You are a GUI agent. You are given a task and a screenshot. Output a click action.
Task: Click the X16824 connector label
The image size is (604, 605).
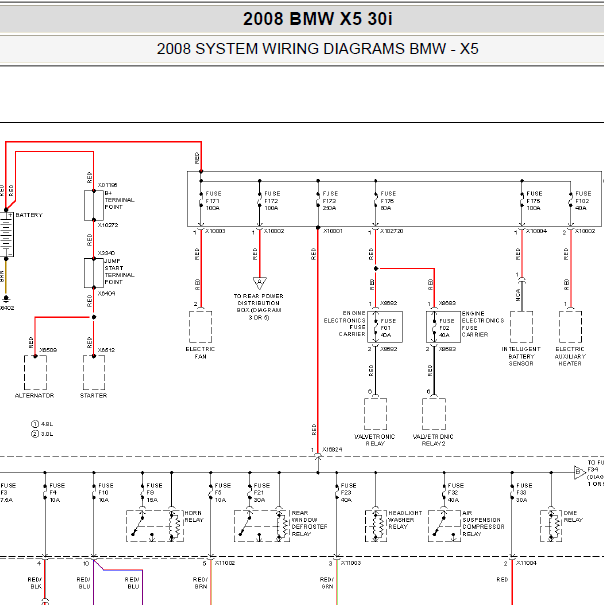point(332,450)
